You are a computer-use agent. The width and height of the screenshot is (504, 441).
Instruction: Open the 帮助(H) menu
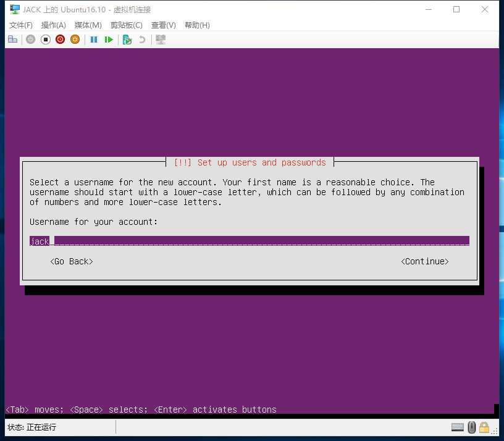(x=197, y=25)
